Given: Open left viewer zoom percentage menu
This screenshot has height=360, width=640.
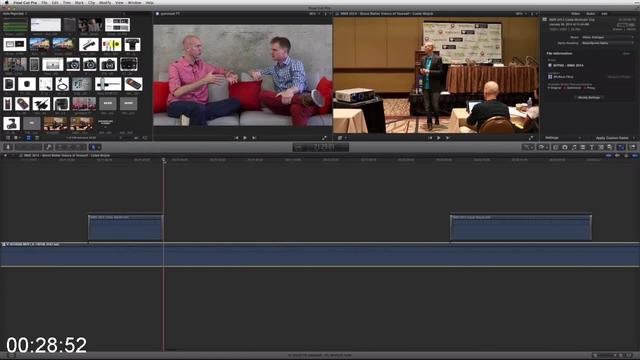Looking at the screenshot, I should point(313,13).
